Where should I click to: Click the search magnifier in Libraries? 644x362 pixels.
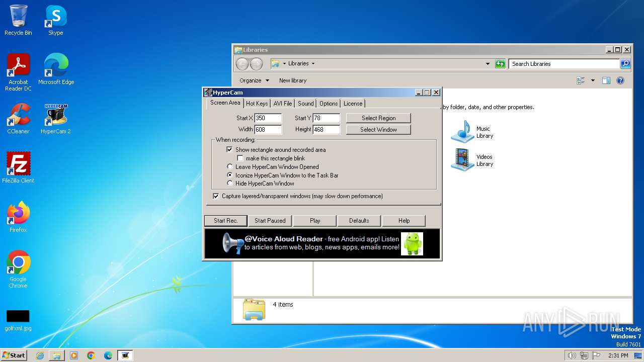point(625,64)
